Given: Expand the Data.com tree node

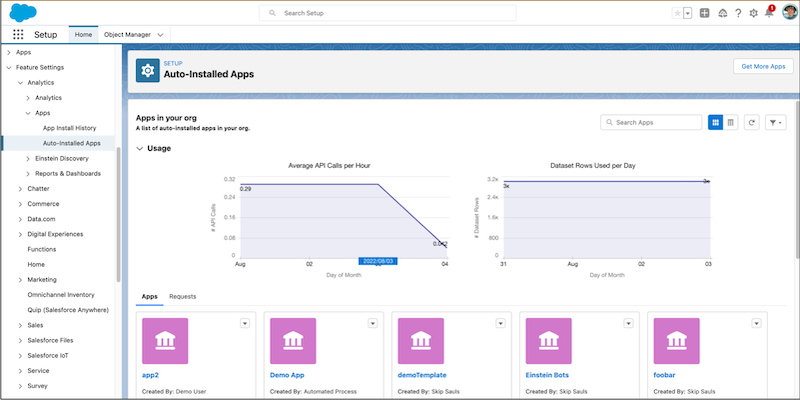Looking at the screenshot, I should (x=20, y=219).
